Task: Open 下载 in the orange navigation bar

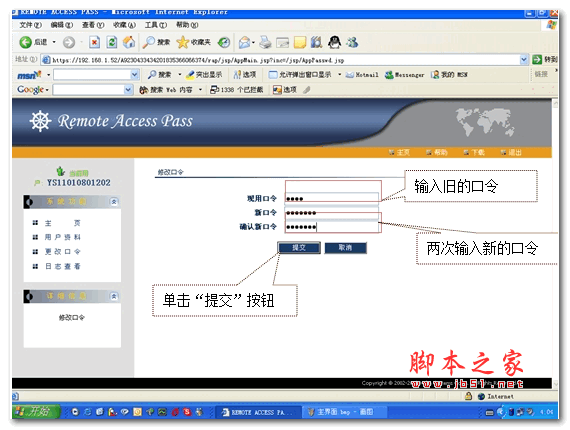Action: click(474, 152)
